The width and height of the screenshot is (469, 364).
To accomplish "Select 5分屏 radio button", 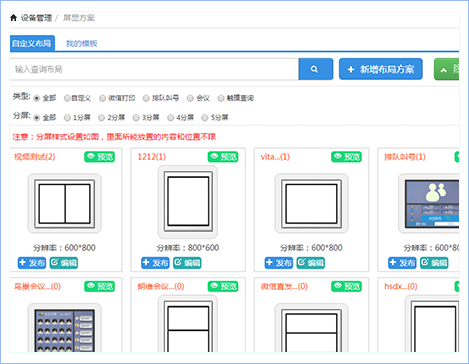I will pos(205,118).
